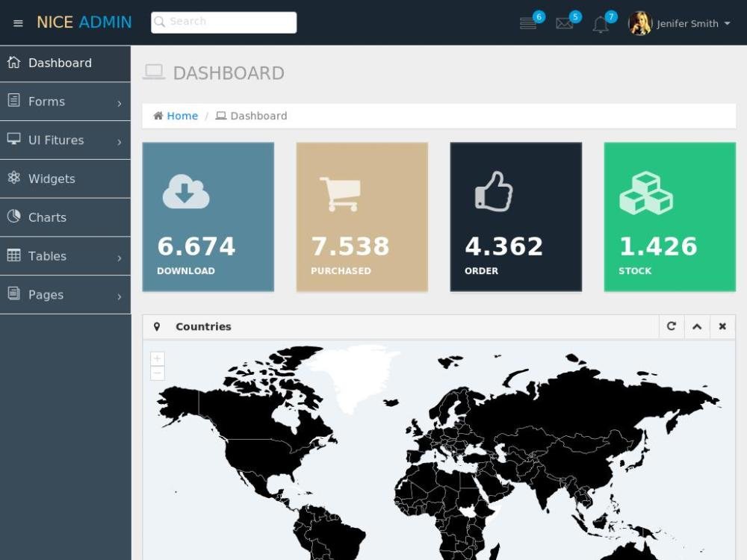Click the cubes icon on Stock tile
The image size is (747, 560).
(646, 193)
